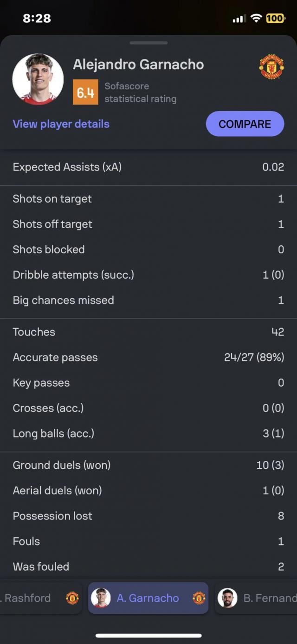Viewport: 297px width, 644px height.
Task: Click the orange 6.4 rating badge
Action: point(85,92)
